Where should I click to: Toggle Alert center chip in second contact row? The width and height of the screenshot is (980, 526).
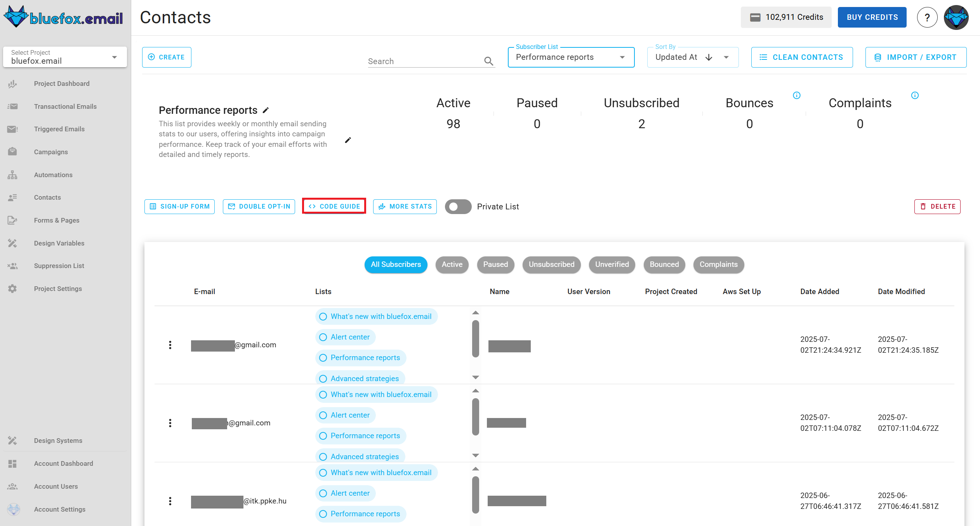346,415
